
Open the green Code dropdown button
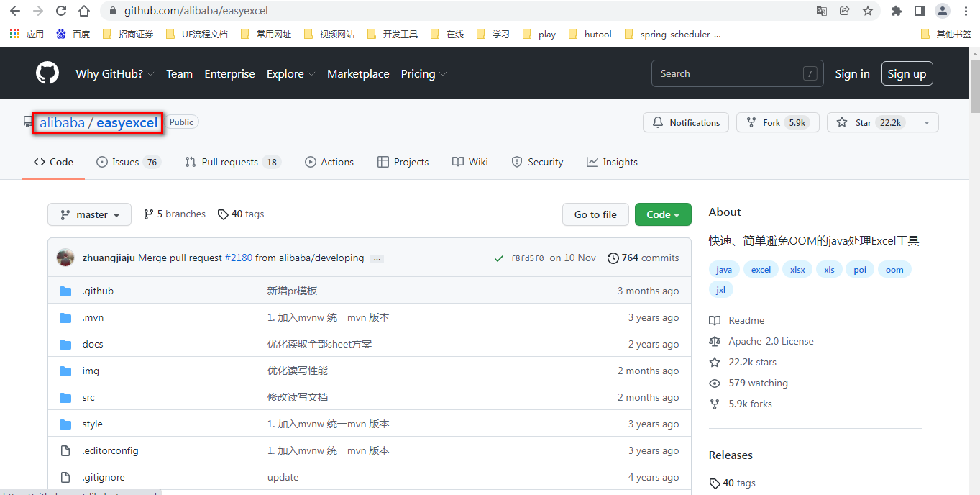663,214
